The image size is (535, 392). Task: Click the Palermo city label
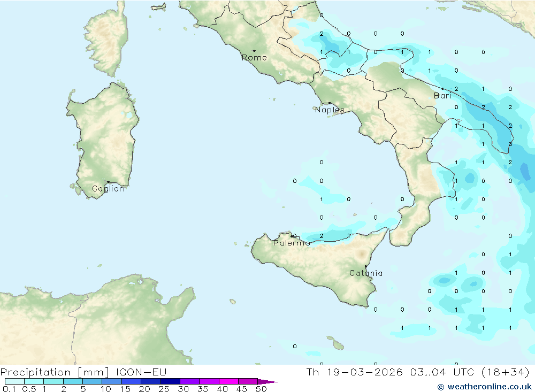[292, 243]
